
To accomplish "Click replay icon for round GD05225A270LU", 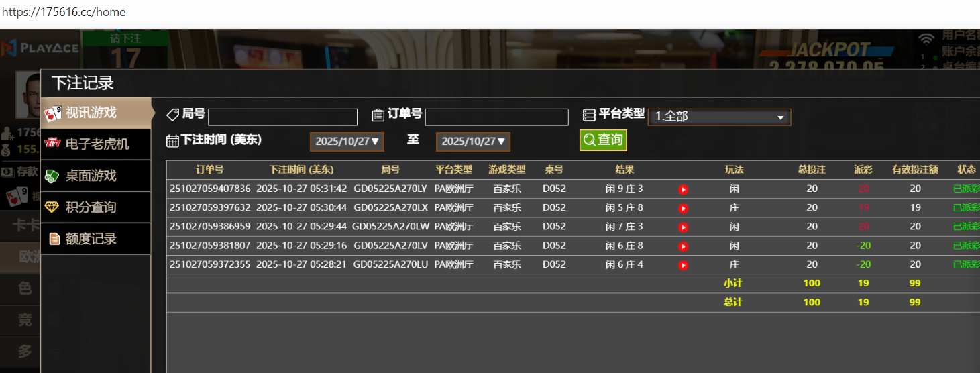I will tap(683, 265).
